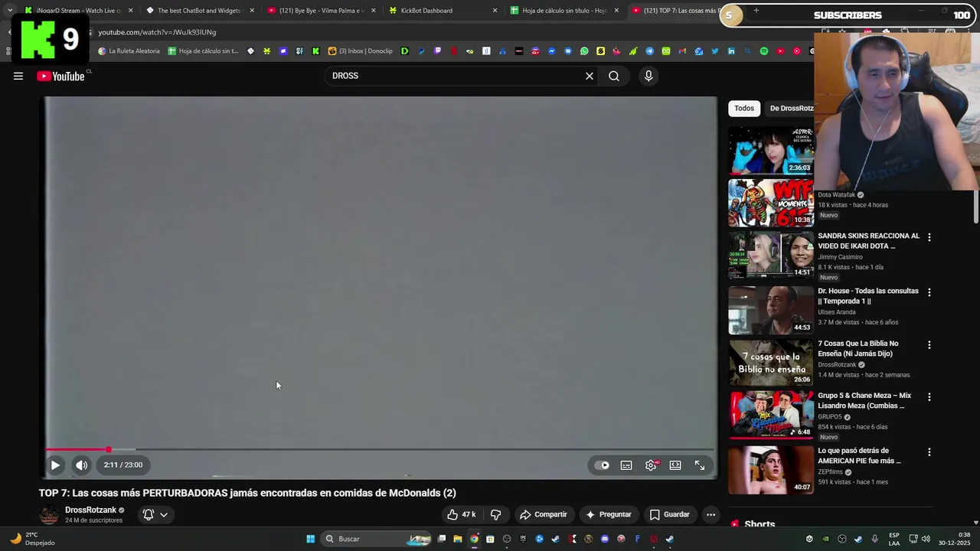The width and height of the screenshot is (980, 551).
Task: Open the LinkedIn bookmark icon
Action: tap(731, 51)
